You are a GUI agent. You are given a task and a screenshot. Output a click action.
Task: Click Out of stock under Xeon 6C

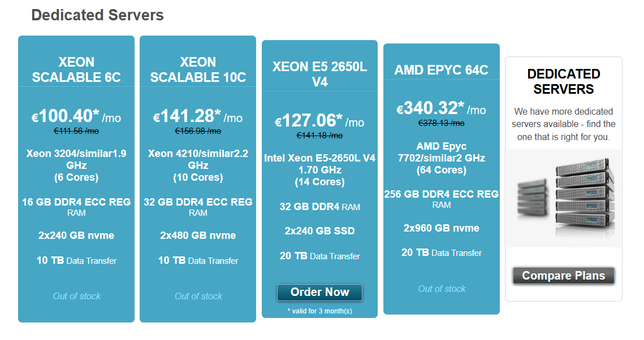[x=76, y=296]
